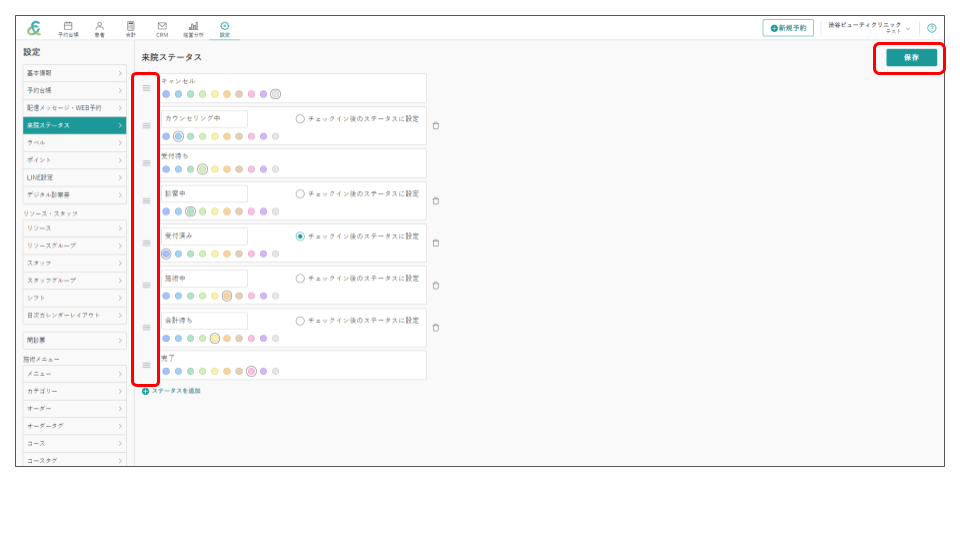The image size is (960, 540).
Task: Delete the カウンセリング中 status with trash icon
Action: (436, 126)
